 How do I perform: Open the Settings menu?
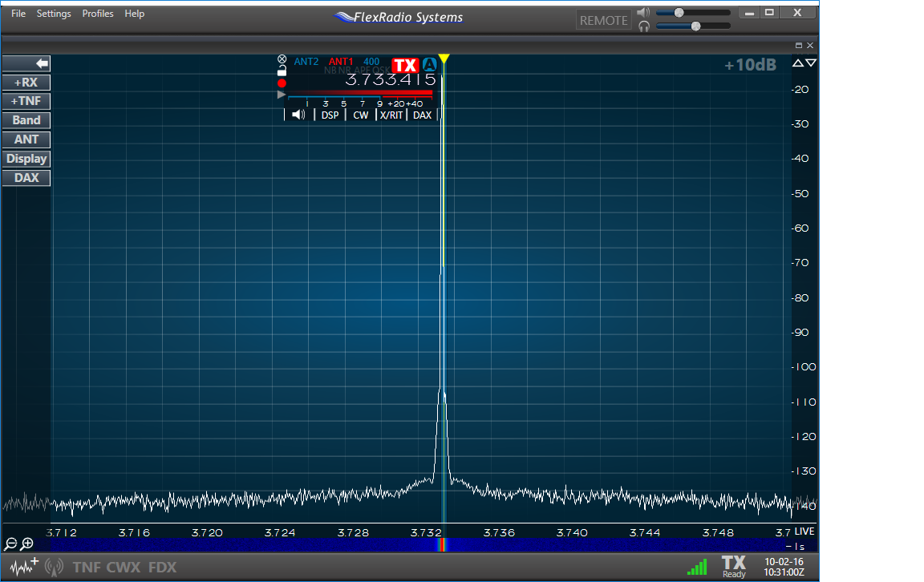coord(54,14)
